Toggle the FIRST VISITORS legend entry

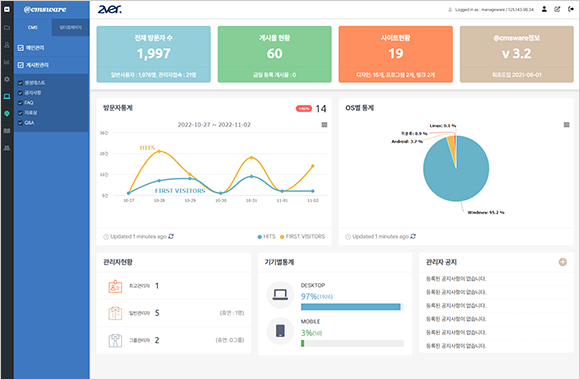tap(303, 236)
